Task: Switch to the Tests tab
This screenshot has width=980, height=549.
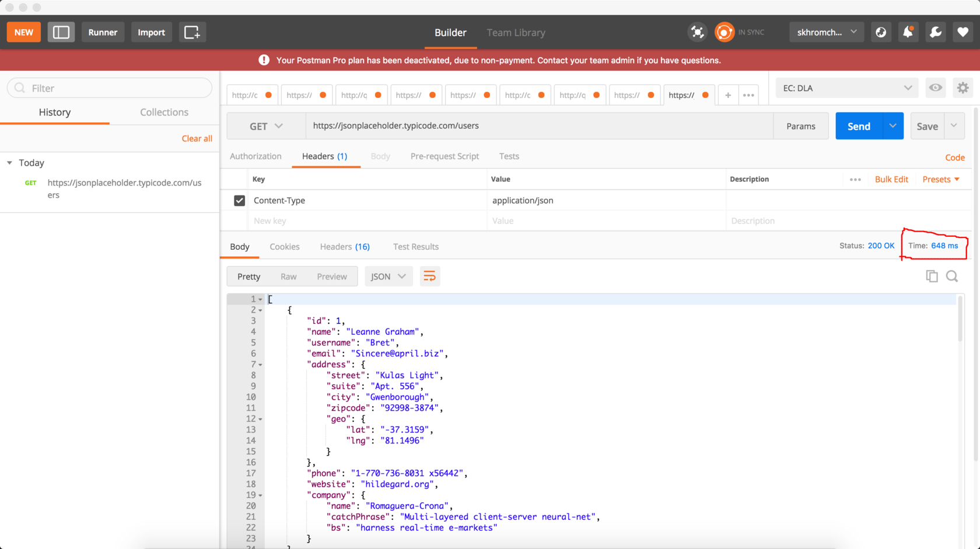Action: click(509, 156)
